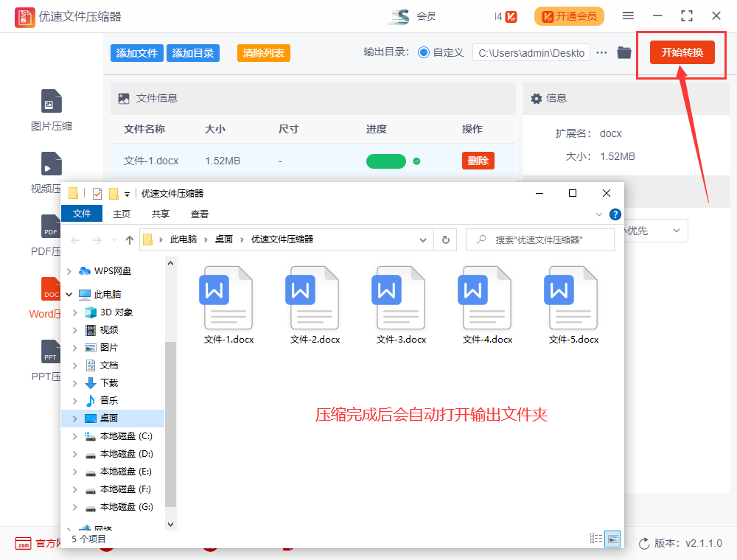Click the green progress bar for 文件-1.docx
Image resolution: width=737 pixels, height=560 pixels.
[x=385, y=160]
